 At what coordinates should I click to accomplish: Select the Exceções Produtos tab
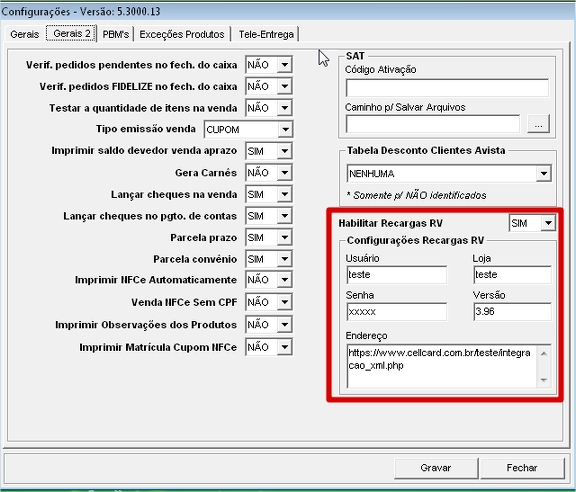(182, 34)
